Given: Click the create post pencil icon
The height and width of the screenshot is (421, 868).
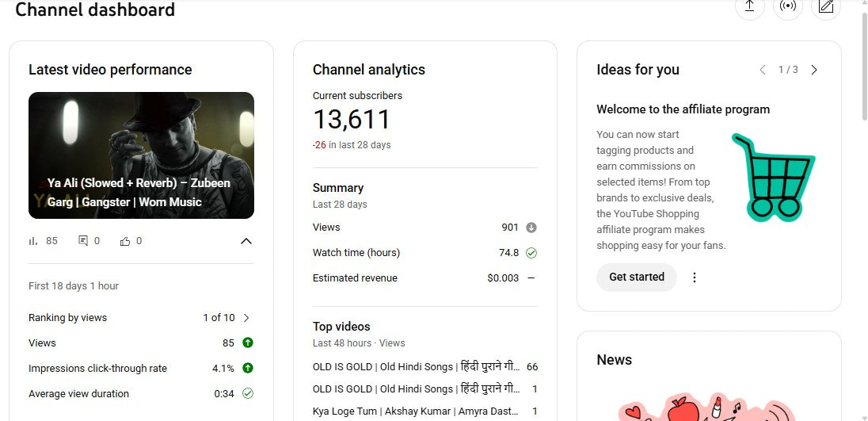Looking at the screenshot, I should [x=826, y=6].
